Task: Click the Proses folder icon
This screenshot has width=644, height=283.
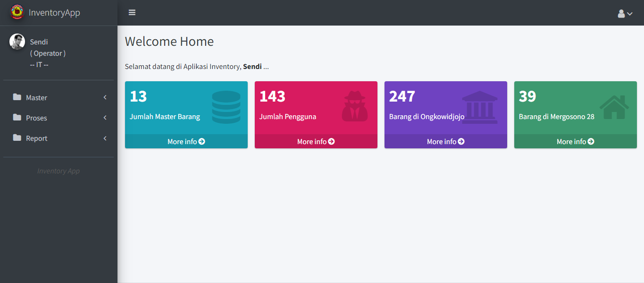Action: [17, 118]
